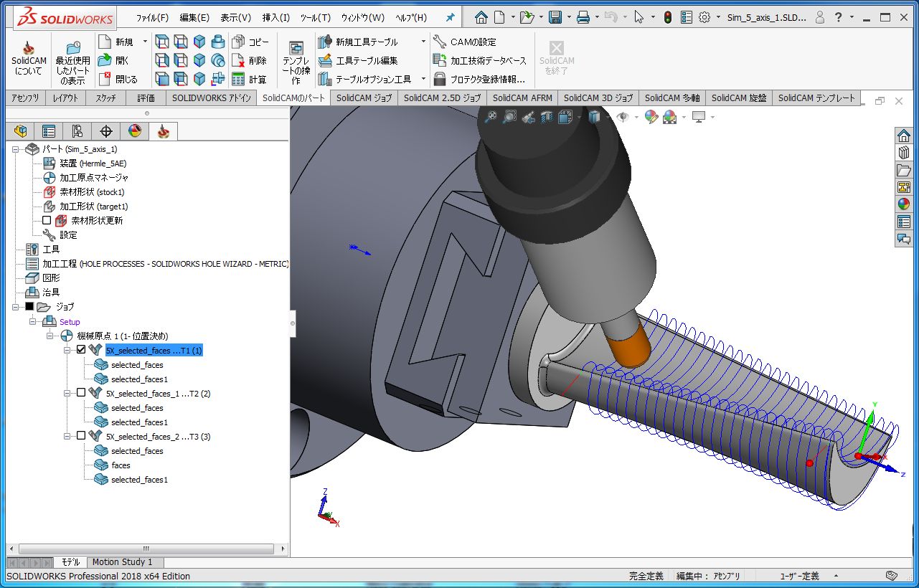Open the 挿入(I) menu
This screenshot has width=919, height=588.
pyautogui.click(x=276, y=17)
